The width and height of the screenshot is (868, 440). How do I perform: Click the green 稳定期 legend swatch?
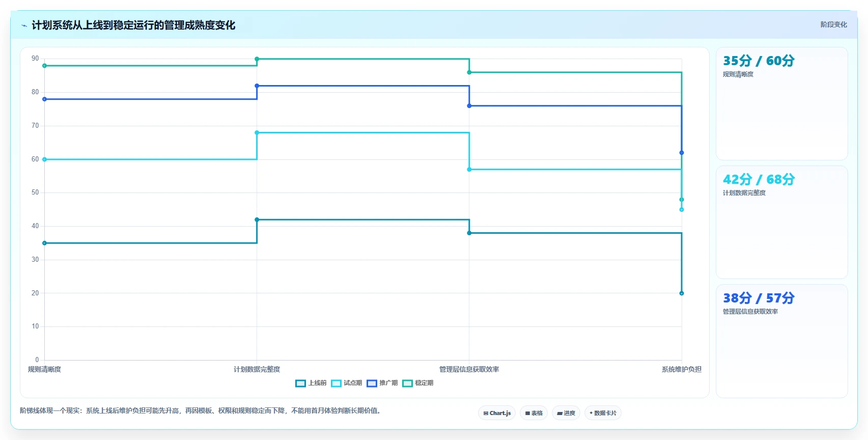[x=407, y=383]
